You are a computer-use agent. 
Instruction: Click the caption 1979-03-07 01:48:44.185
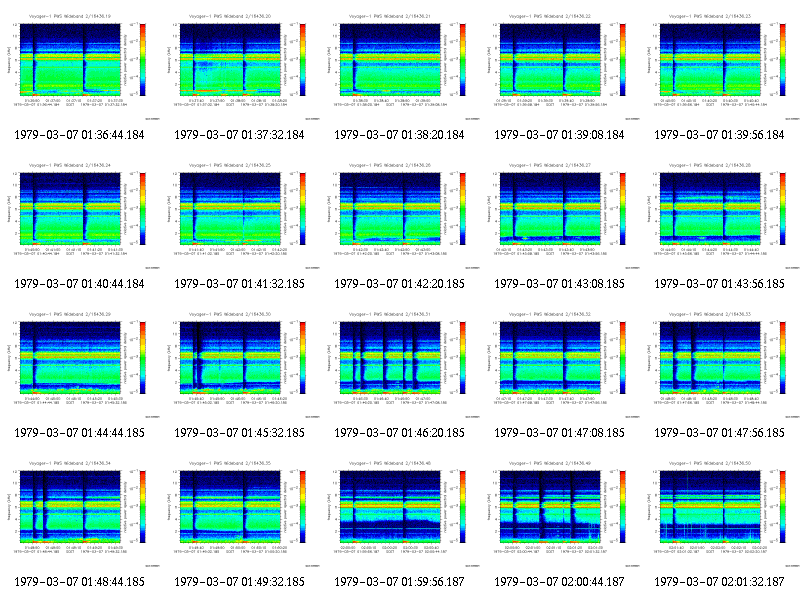click(80, 582)
